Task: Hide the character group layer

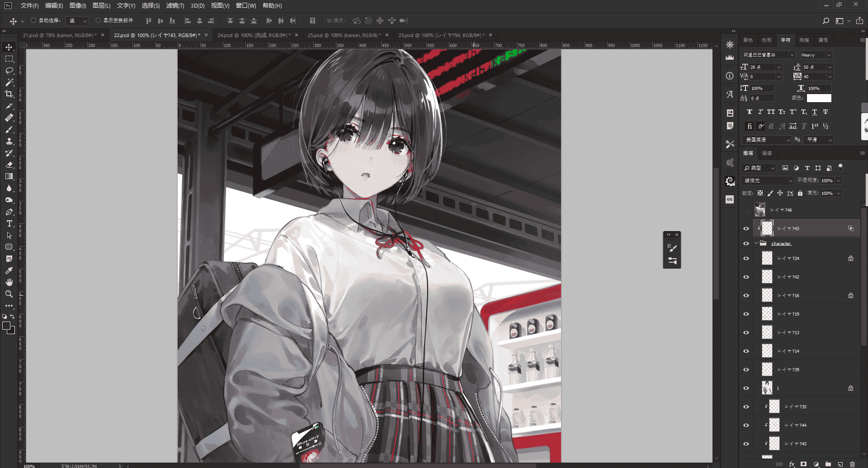Action: tap(746, 243)
